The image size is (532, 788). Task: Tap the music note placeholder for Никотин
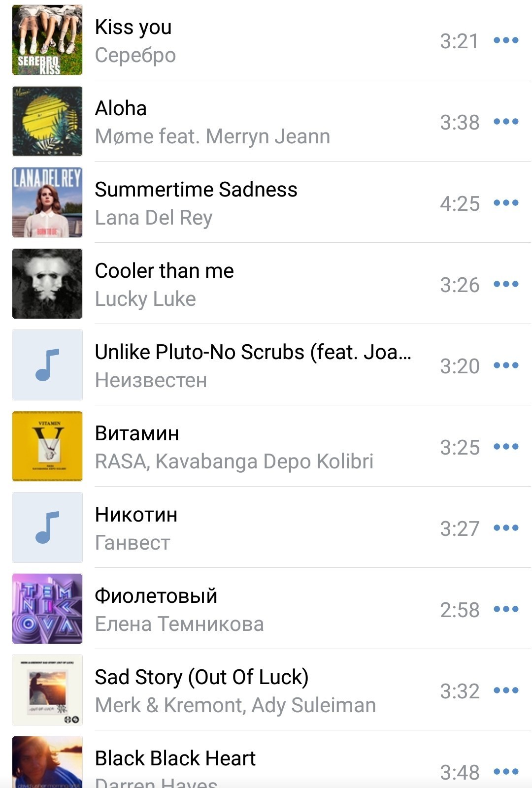47,527
